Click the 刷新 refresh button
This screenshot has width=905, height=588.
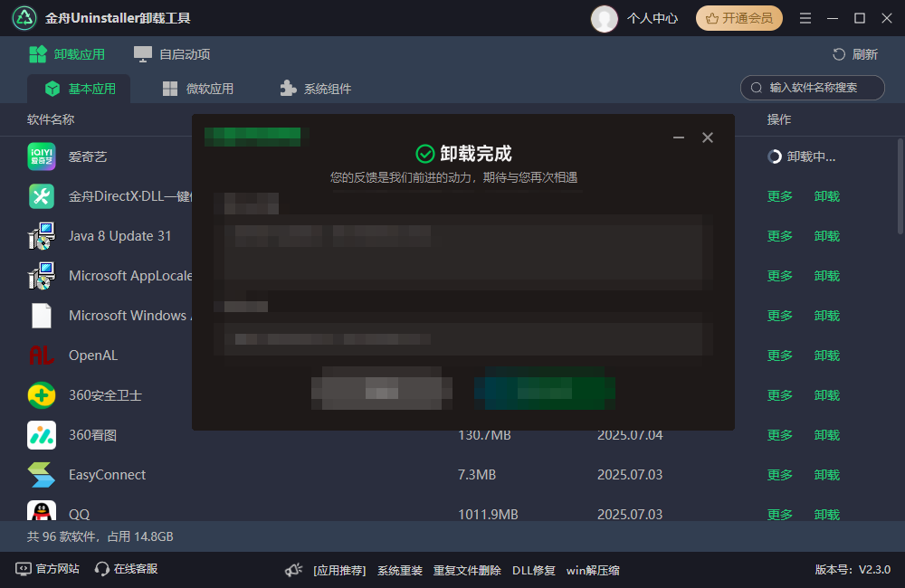click(x=855, y=54)
